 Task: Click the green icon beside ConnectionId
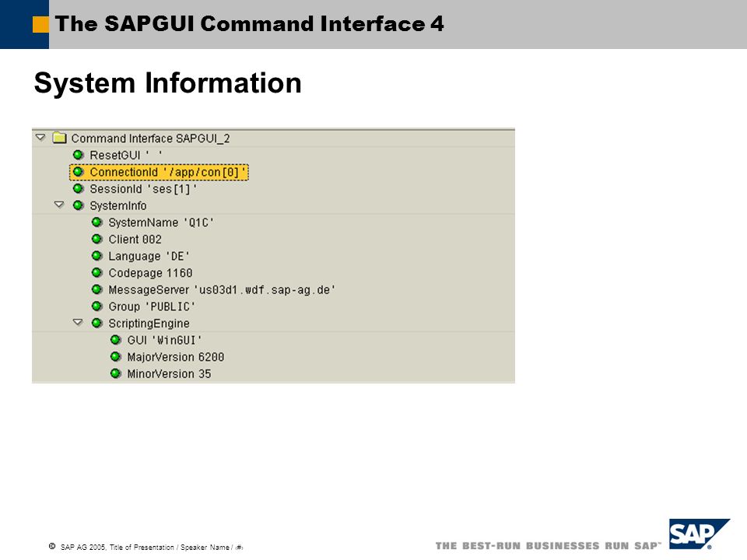[x=78, y=172]
